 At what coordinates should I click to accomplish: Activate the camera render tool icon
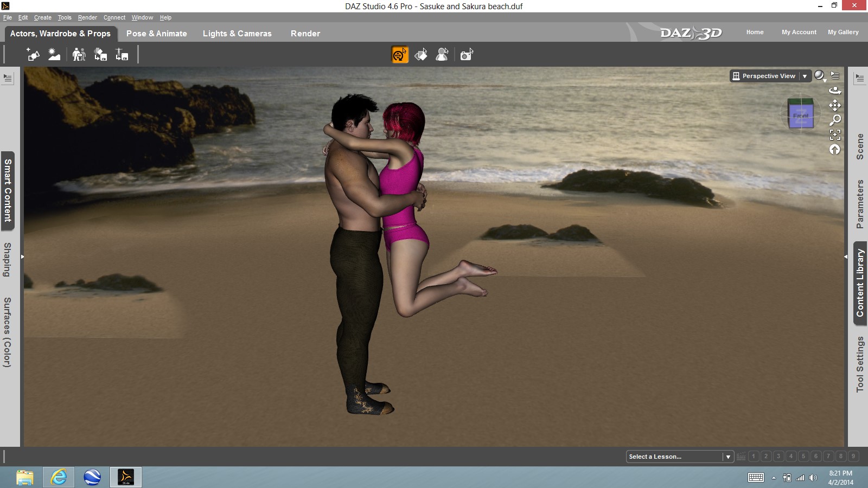tap(467, 54)
